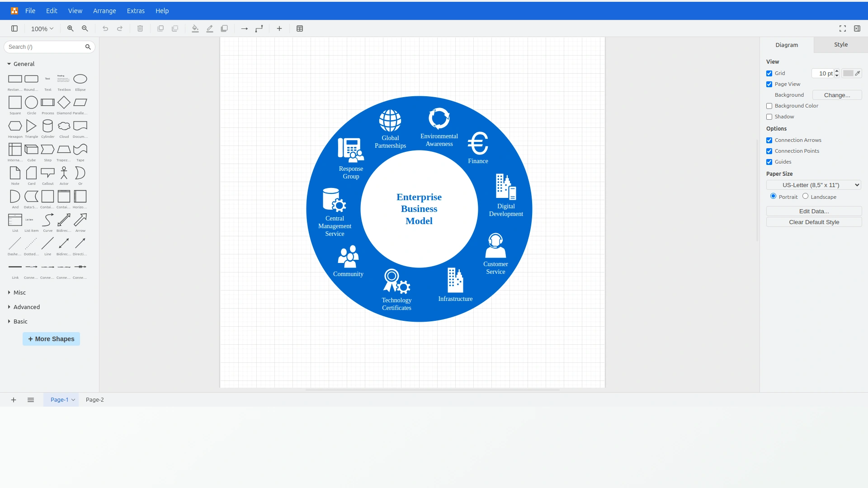Image resolution: width=868 pixels, height=488 pixels.
Task: Switch to the Page-2 tab
Action: [x=94, y=399]
